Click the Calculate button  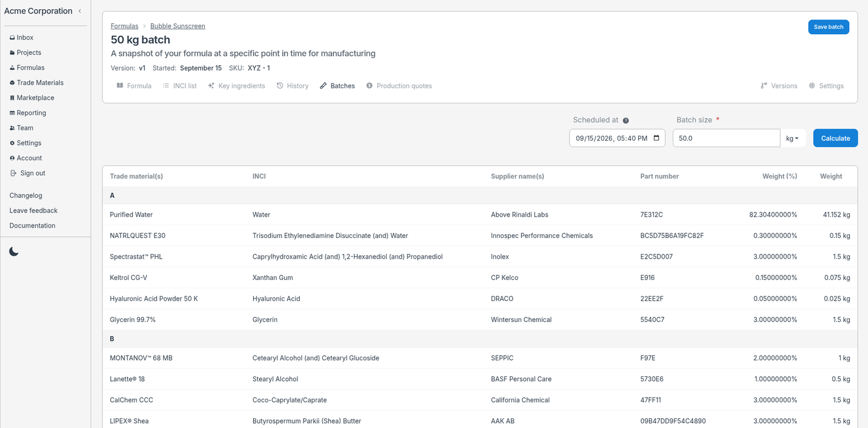tap(835, 138)
